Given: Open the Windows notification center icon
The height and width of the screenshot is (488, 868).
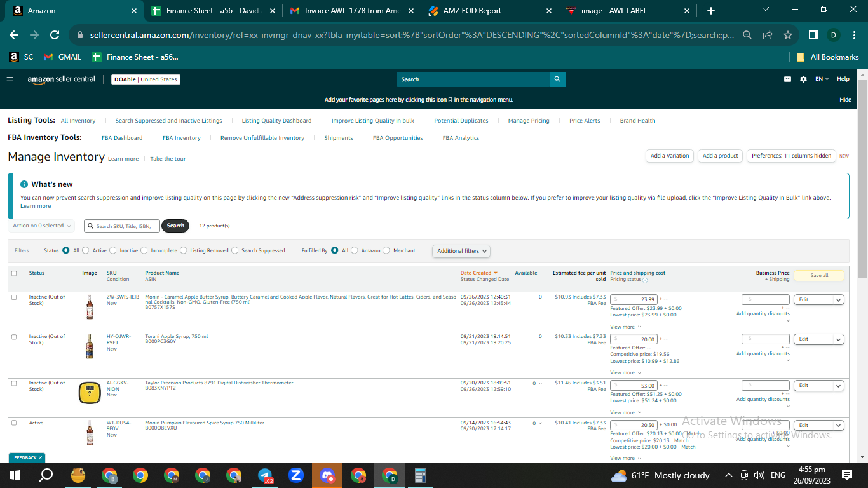Looking at the screenshot, I should (846, 475).
